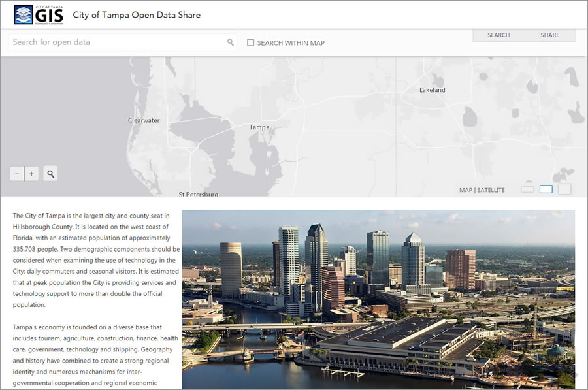Click the City of Tampa GIS logo

(x=37, y=14)
